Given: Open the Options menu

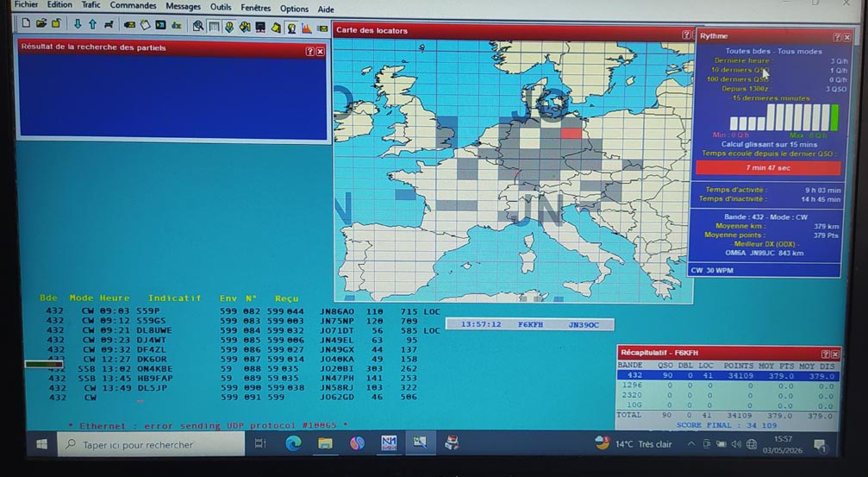Looking at the screenshot, I should coord(294,9).
